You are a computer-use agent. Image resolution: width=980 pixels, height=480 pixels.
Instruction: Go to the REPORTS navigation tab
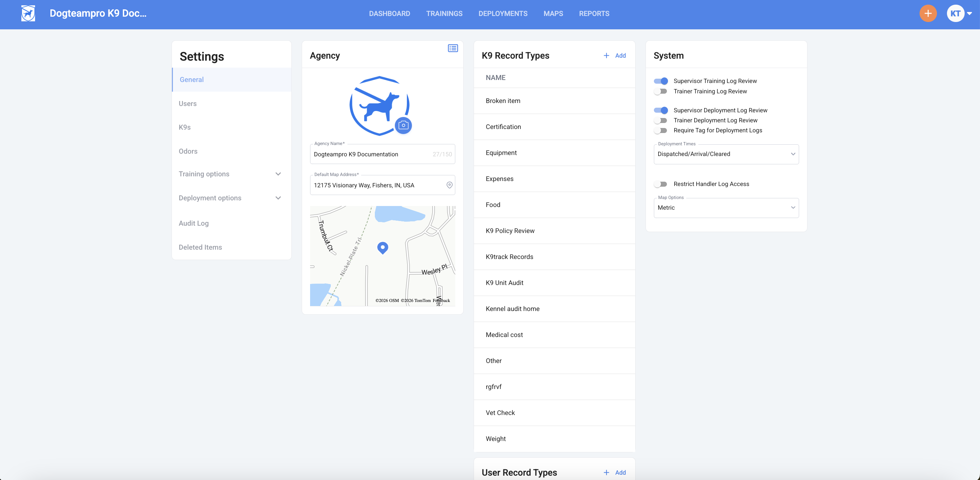tap(594, 14)
